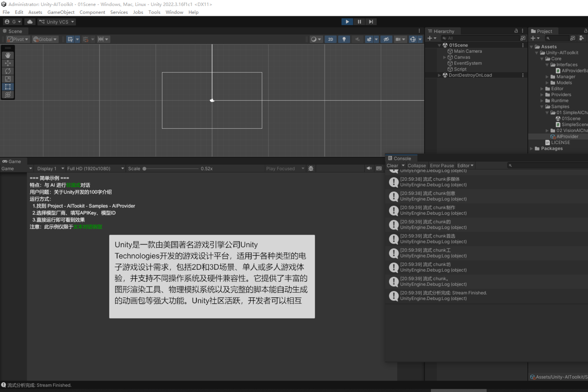Image resolution: width=588 pixels, height=392 pixels.
Task: Open Editor dropdown in Console
Action: coord(465,166)
